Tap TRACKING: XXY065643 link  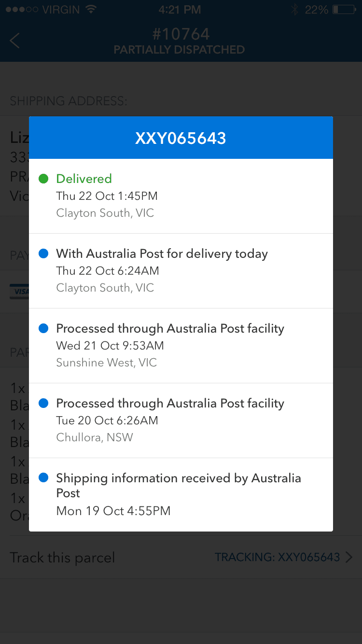pos(278,557)
